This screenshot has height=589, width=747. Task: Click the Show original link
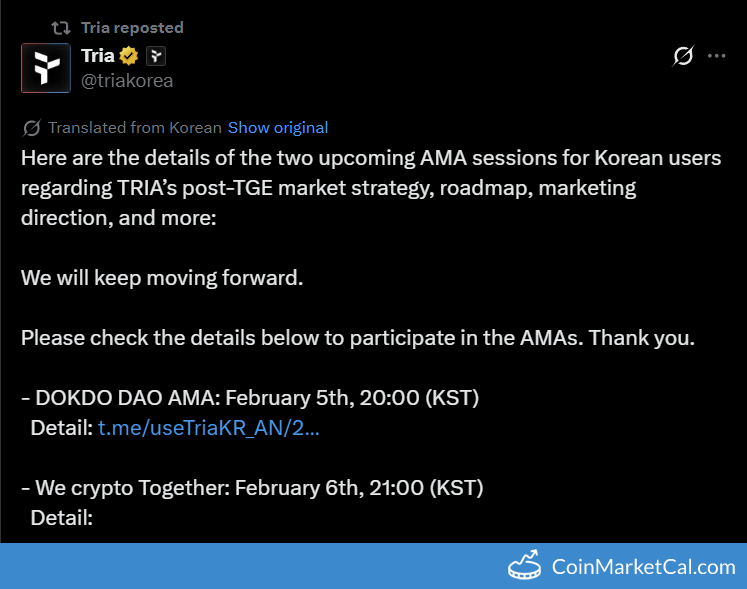point(278,128)
